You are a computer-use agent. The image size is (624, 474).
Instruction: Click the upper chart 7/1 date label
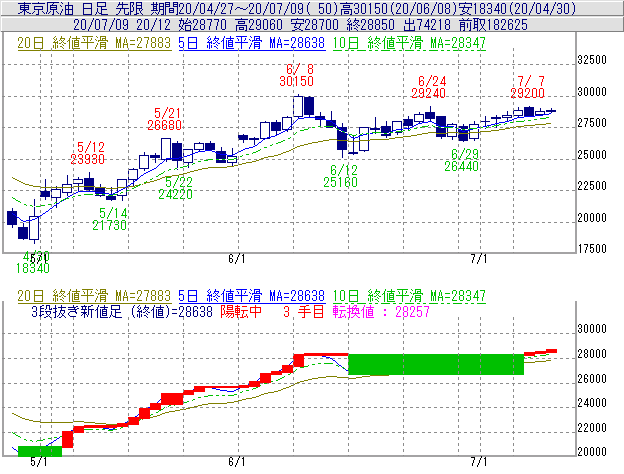click(x=479, y=259)
